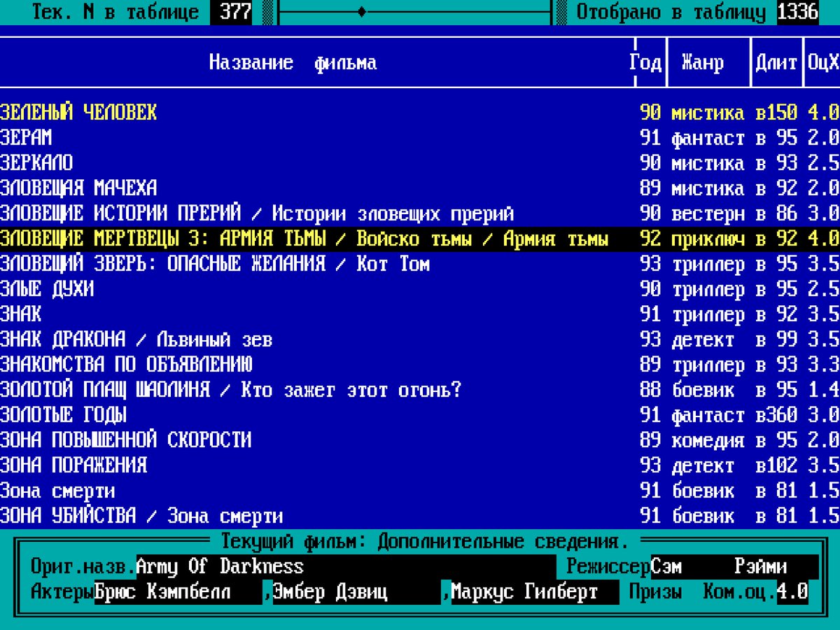
Task: Click the selected count value '1336'
Action: 798,12
